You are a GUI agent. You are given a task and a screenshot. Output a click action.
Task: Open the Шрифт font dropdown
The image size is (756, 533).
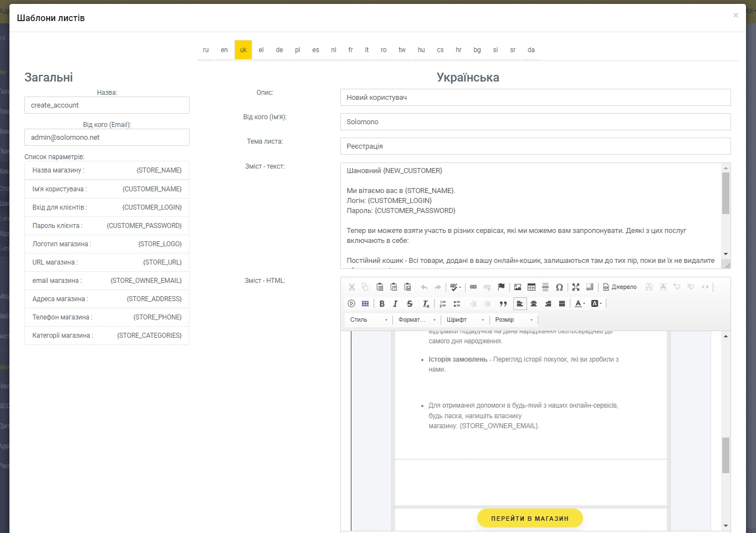465,320
